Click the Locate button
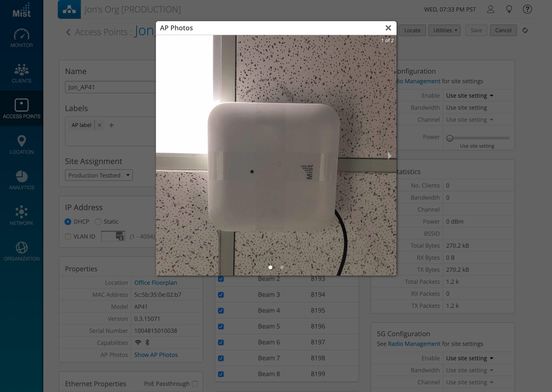552x392 pixels. click(412, 30)
